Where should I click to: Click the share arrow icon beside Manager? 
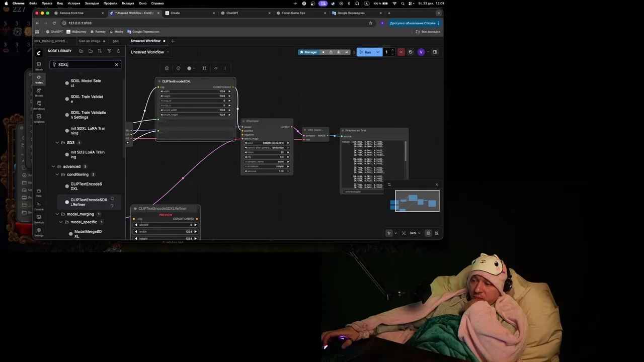(x=346, y=52)
